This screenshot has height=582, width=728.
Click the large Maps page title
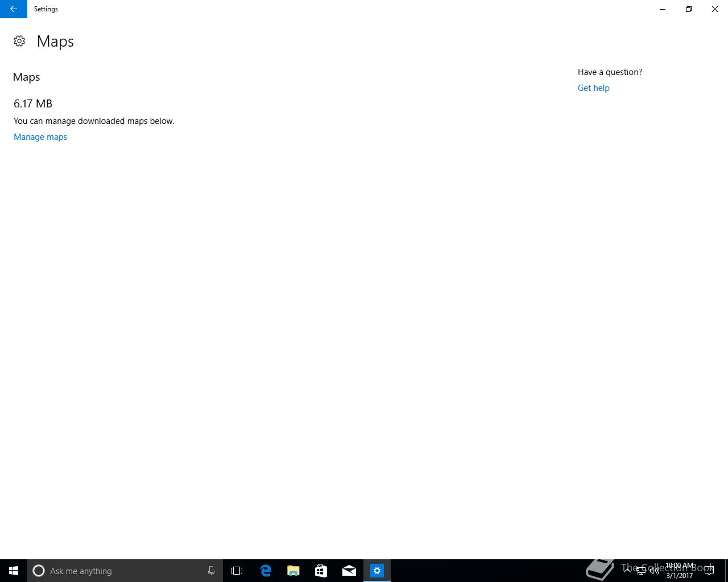tap(55, 41)
